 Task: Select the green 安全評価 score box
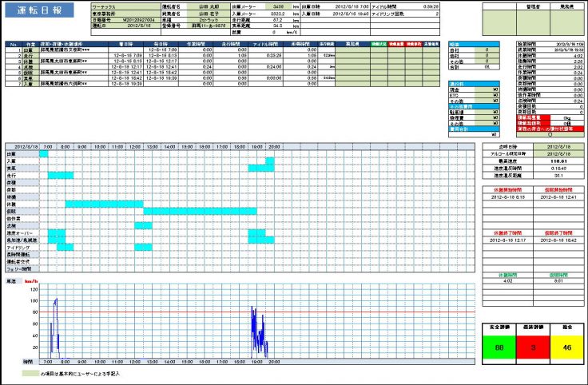[499, 349]
